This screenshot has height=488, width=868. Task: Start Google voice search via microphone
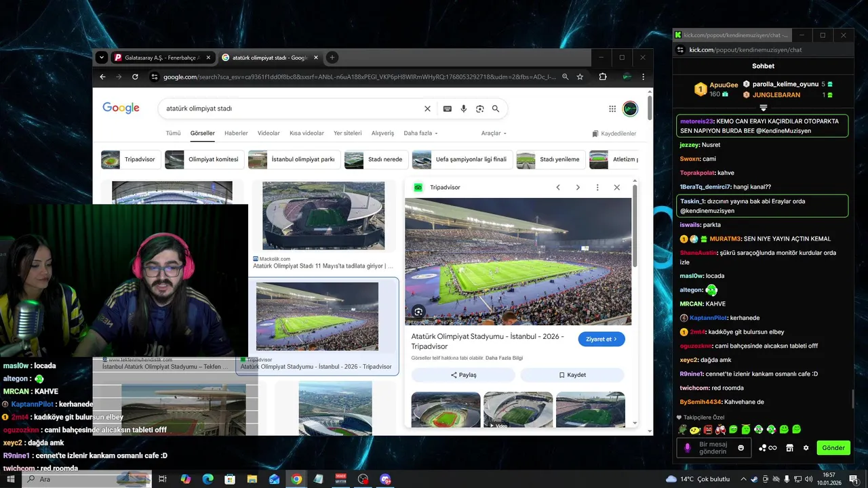click(x=464, y=108)
